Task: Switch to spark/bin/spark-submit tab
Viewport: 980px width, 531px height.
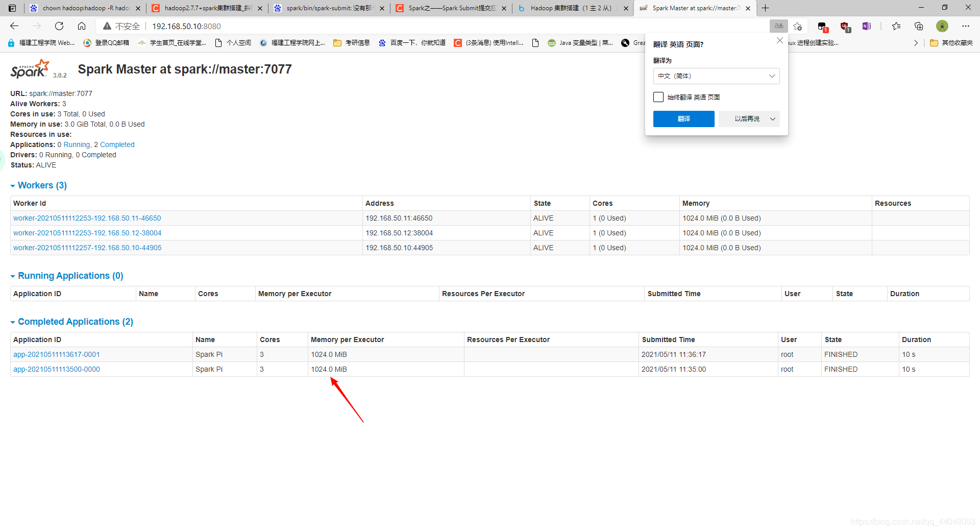Action: [329, 8]
